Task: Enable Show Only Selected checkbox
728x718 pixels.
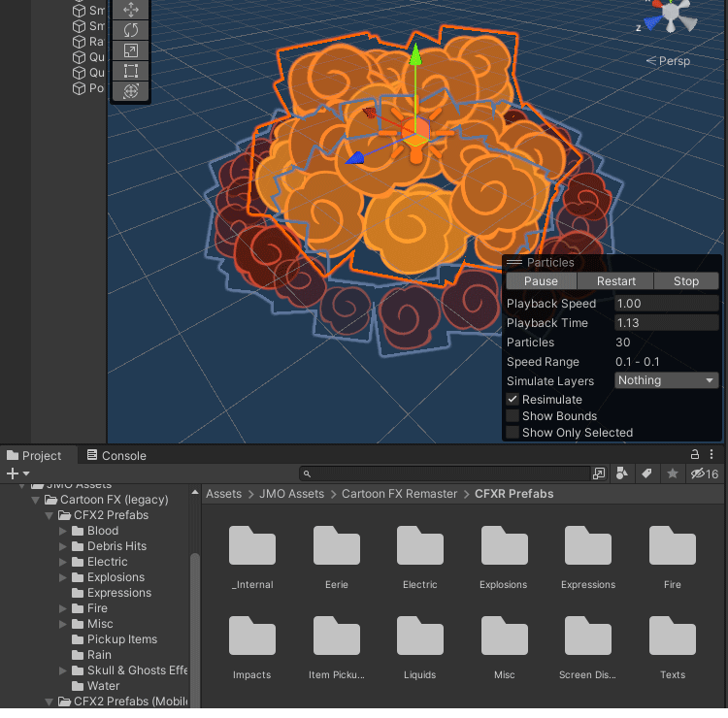Action: 513,433
